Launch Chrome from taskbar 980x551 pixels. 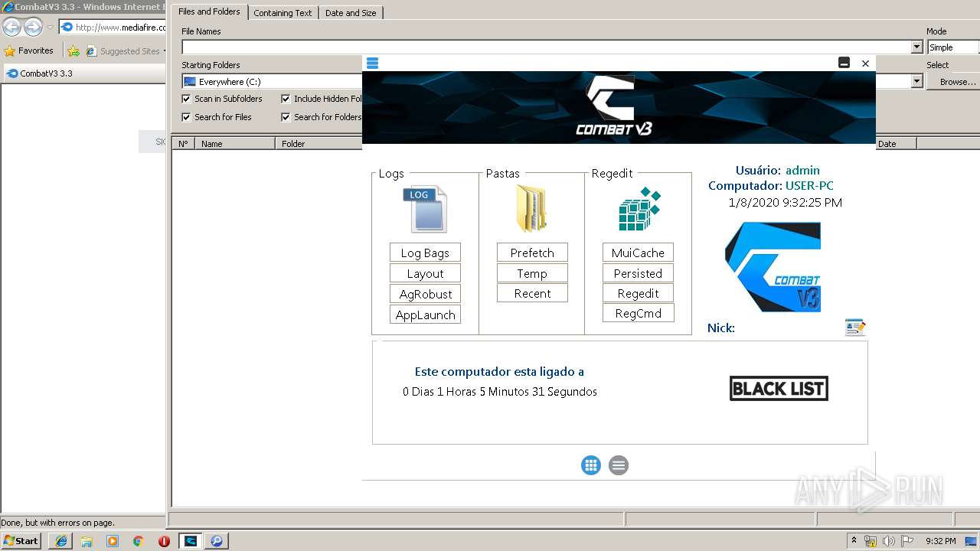point(138,541)
